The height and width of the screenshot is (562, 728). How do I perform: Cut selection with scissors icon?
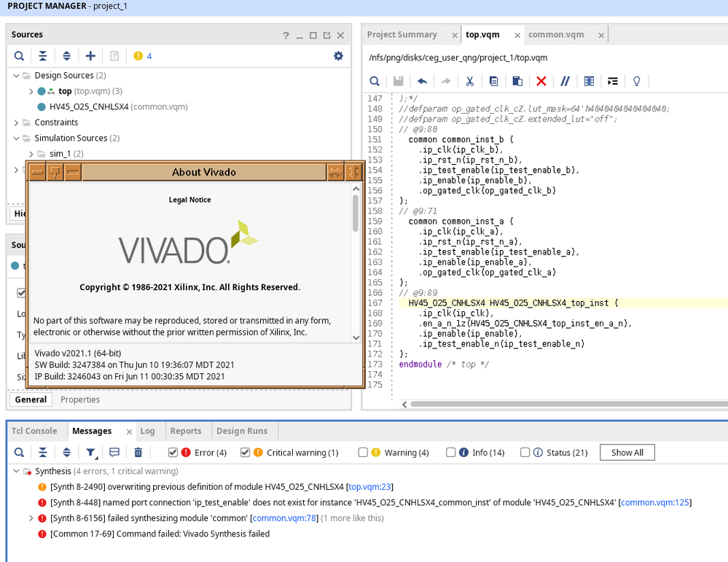coord(470,82)
